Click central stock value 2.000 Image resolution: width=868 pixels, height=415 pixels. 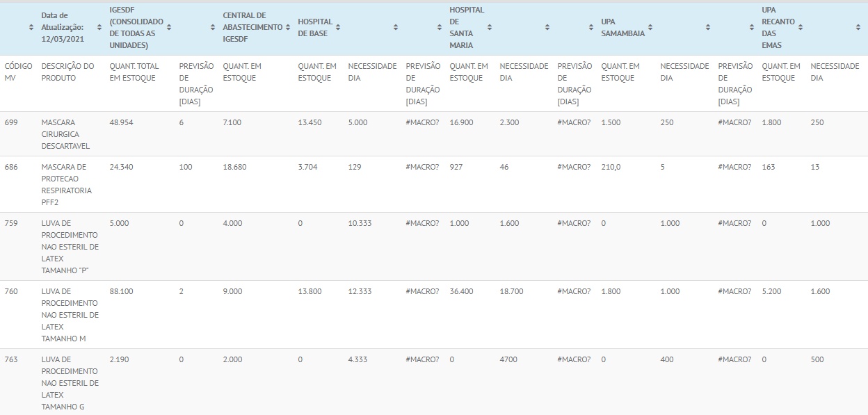[233, 359]
